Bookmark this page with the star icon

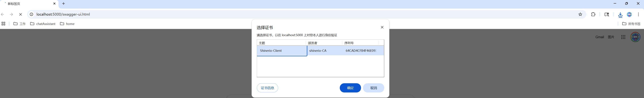point(580,14)
